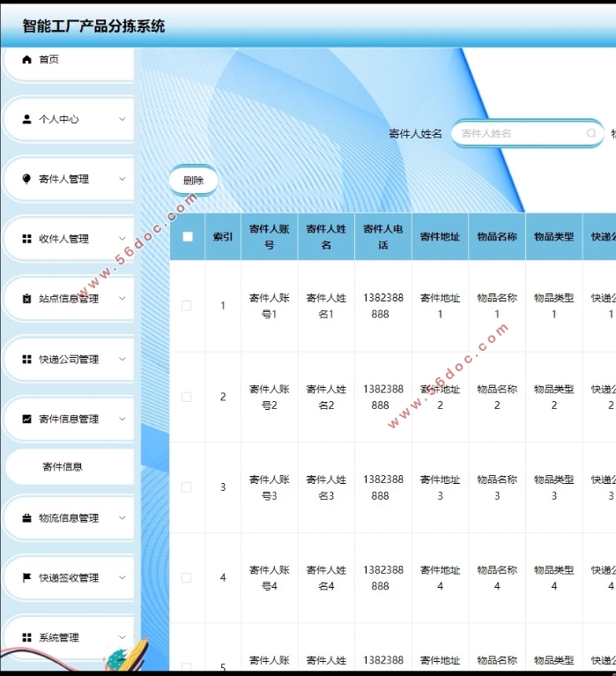Click the home icon beside 首页
Screen dimensions: 616x676
[26, 59]
